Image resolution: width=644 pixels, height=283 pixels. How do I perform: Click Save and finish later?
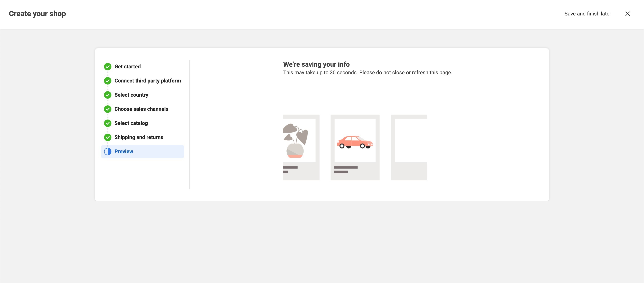(588, 14)
